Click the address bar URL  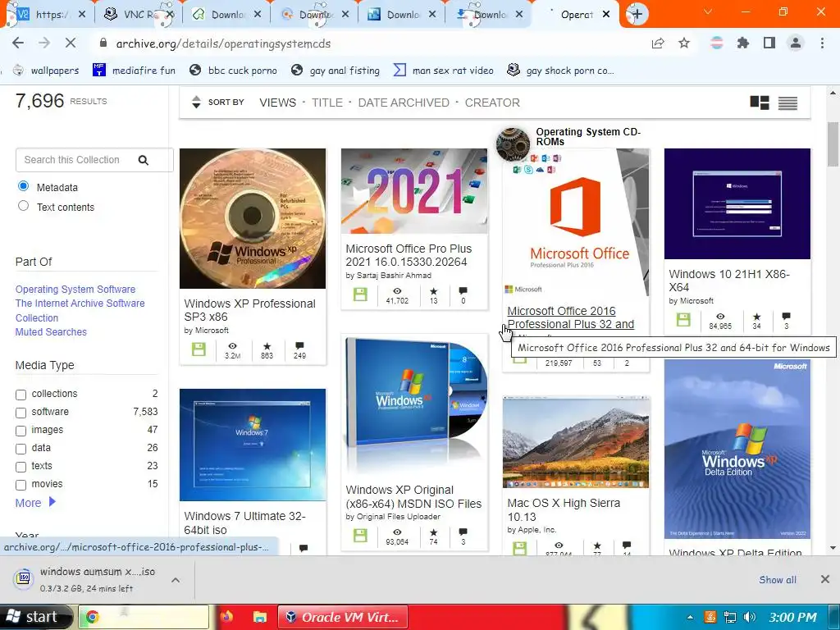223,43
